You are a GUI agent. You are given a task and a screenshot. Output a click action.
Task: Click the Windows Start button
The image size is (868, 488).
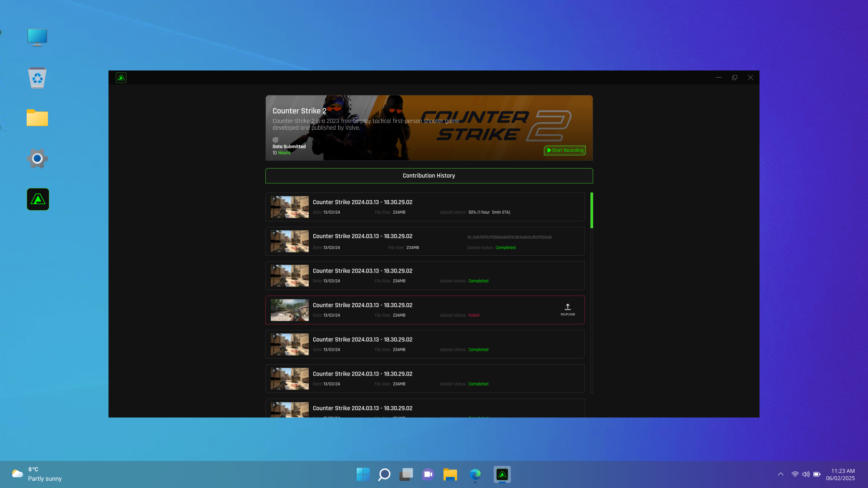click(363, 474)
